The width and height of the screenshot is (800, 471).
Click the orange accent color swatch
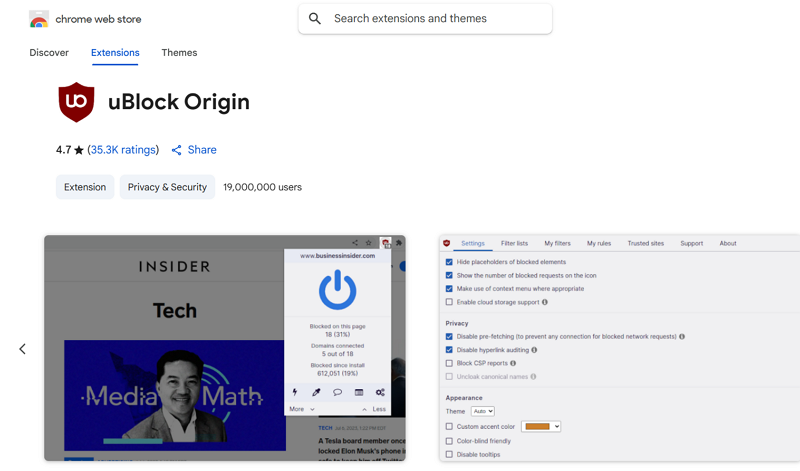537,427
